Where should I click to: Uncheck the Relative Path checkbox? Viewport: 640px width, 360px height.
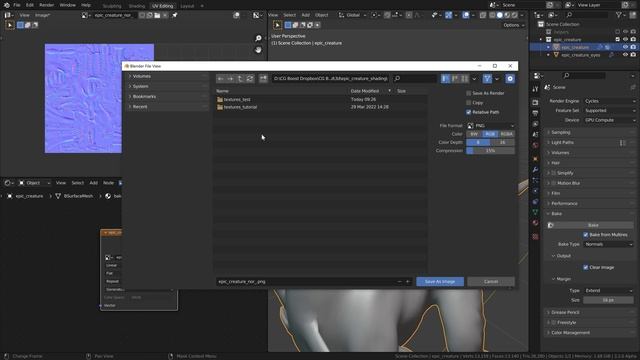(469, 112)
